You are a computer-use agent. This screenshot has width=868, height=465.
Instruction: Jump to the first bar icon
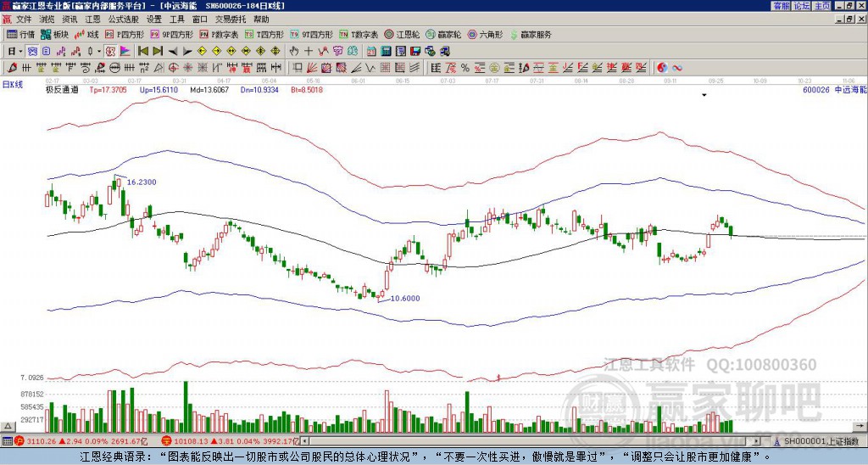pyautogui.click(x=142, y=52)
